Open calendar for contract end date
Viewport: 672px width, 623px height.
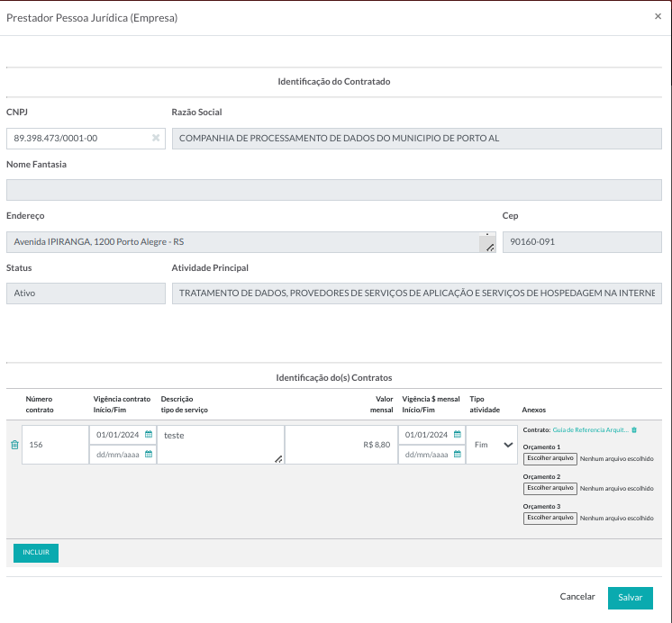pos(149,455)
